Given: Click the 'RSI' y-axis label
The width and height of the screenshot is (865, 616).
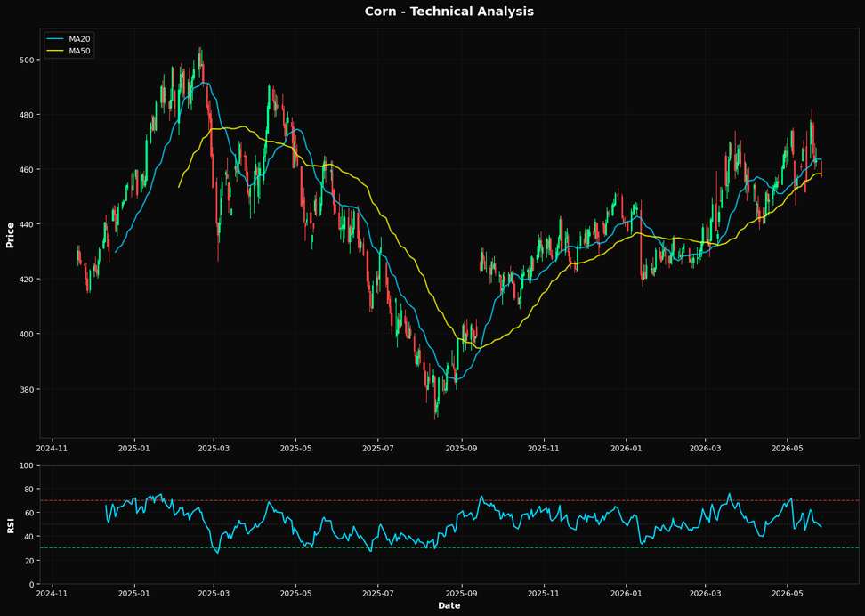Looking at the screenshot, I should [10, 525].
